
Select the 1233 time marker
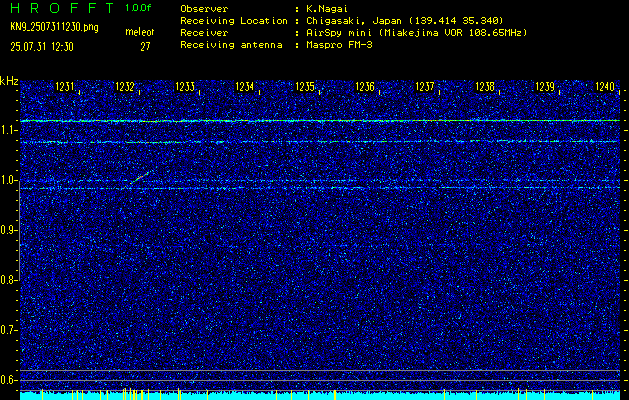click(185, 87)
